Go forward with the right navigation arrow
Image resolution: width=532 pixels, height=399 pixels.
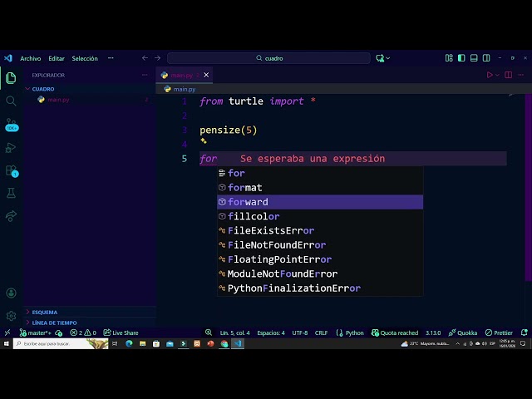coord(157,58)
